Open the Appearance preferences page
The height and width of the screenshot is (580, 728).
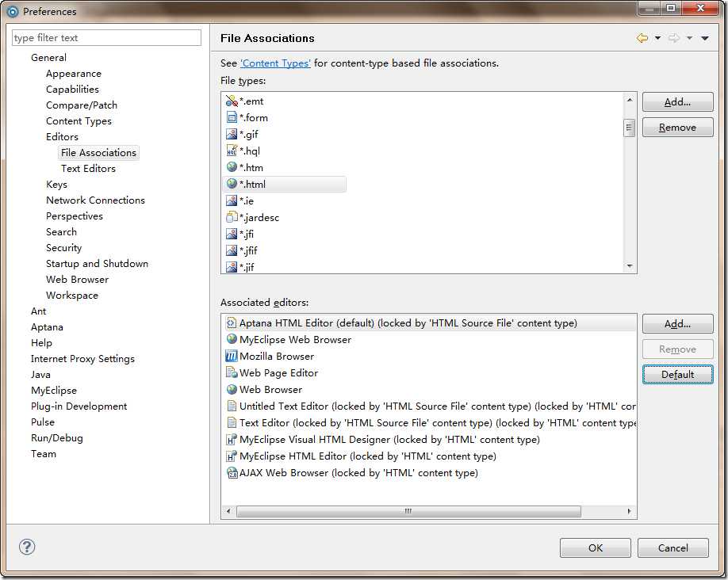click(74, 74)
